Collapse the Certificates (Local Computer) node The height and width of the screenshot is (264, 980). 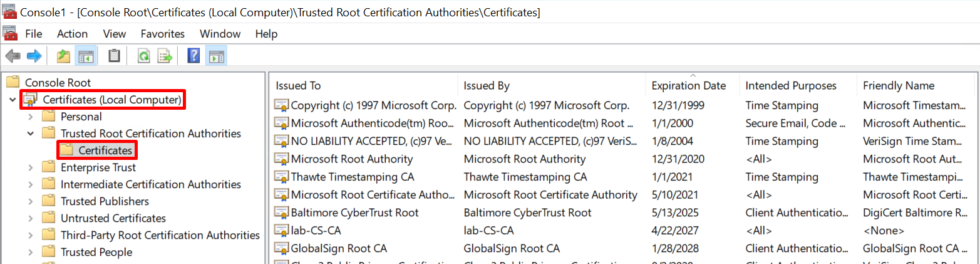pyautogui.click(x=13, y=100)
